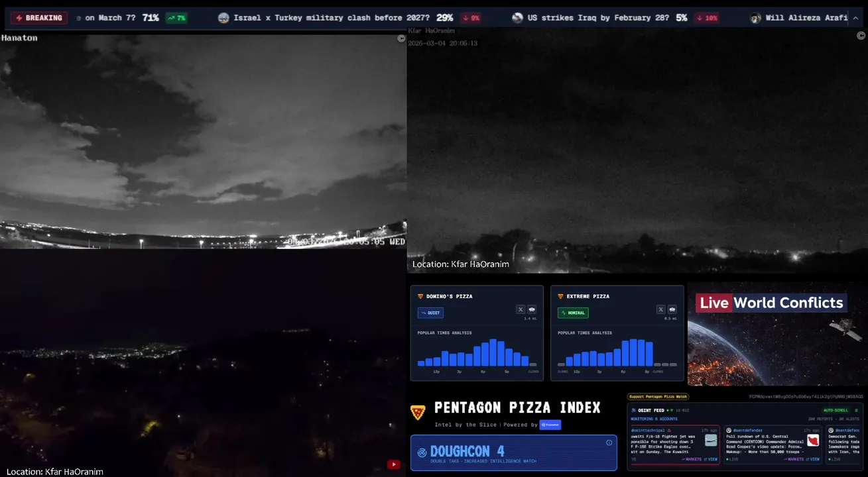
Task: Select the bottom-left Kfar HaOranim night city feed
Action: pyautogui.click(x=203, y=363)
